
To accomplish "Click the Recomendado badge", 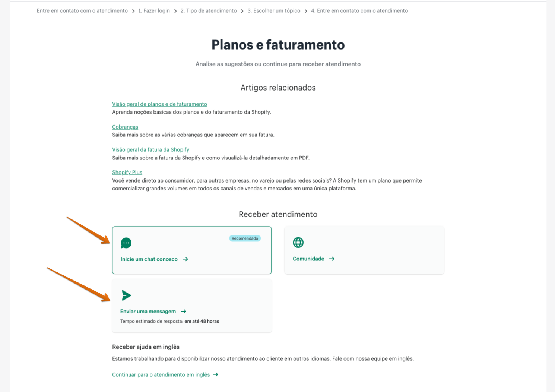I will tap(245, 238).
